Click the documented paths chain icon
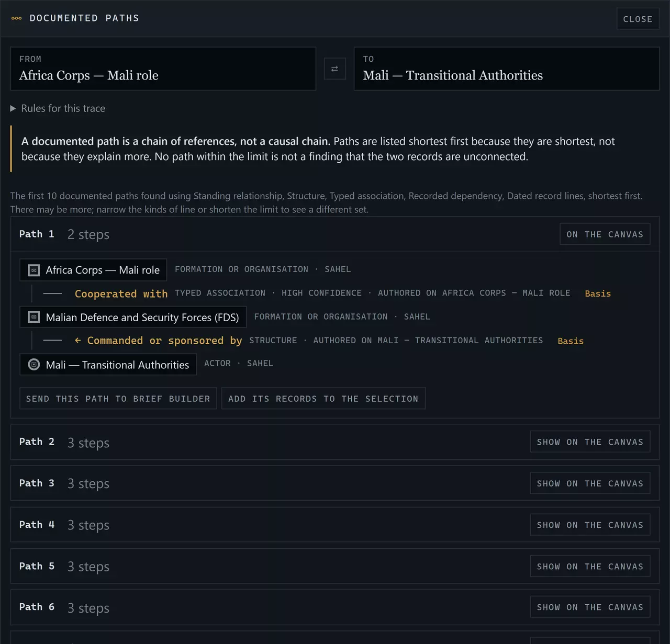This screenshot has height=644, width=670. (17, 18)
